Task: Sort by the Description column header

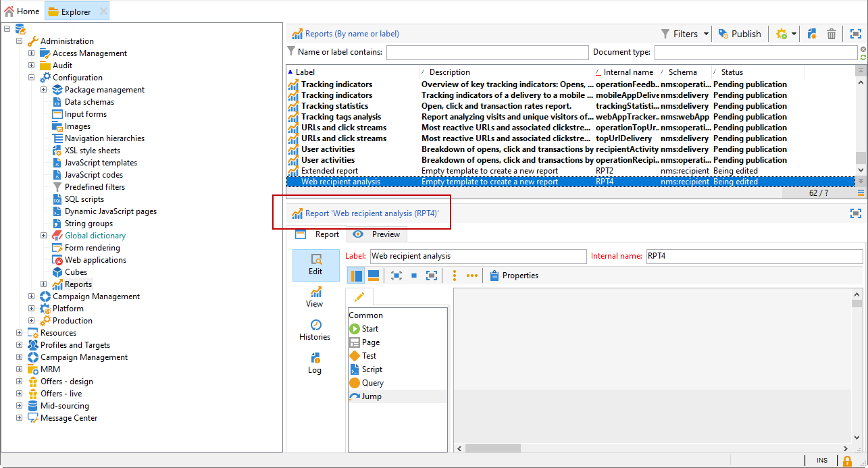Action: coord(507,72)
